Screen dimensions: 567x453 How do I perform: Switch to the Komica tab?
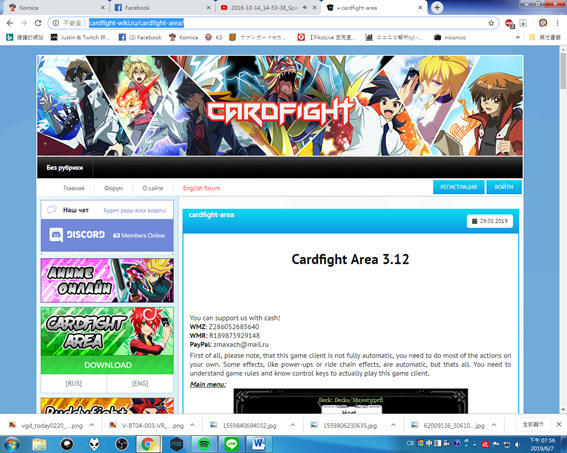point(54,7)
